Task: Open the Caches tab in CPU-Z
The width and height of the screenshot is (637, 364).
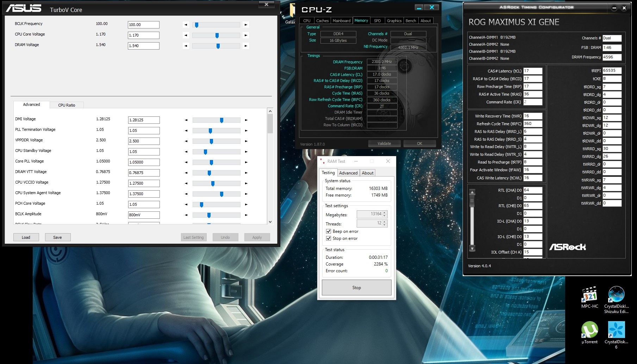Action: (322, 21)
